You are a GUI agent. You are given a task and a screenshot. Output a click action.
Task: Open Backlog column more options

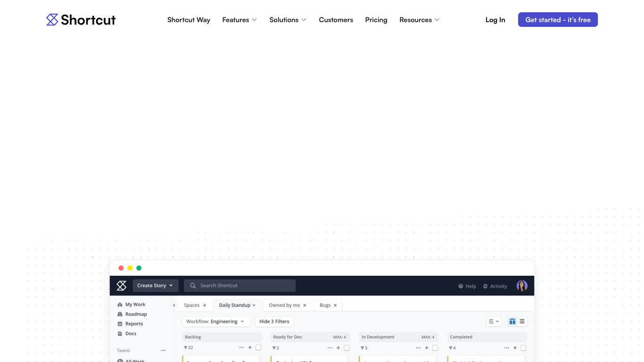click(241, 348)
